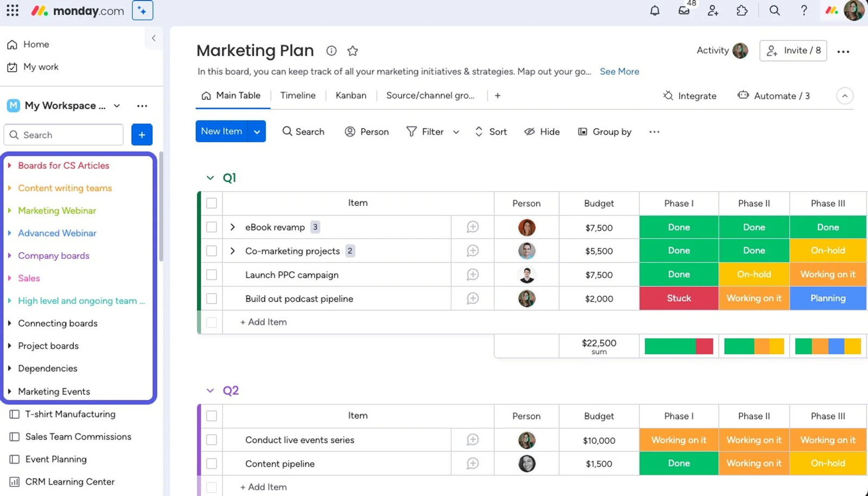The width and height of the screenshot is (868, 496).
Task: Open the monday AI sparkle icon
Action: (142, 10)
